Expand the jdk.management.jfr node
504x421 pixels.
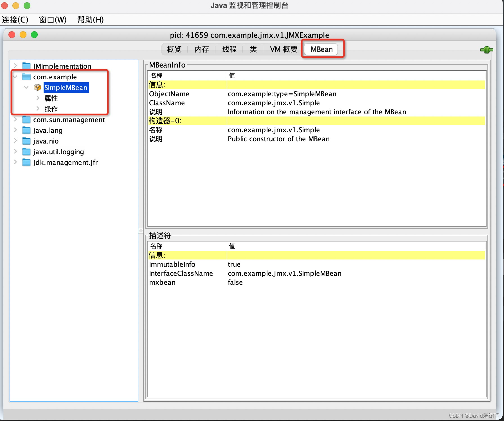pyautogui.click(x=15, y=162)
